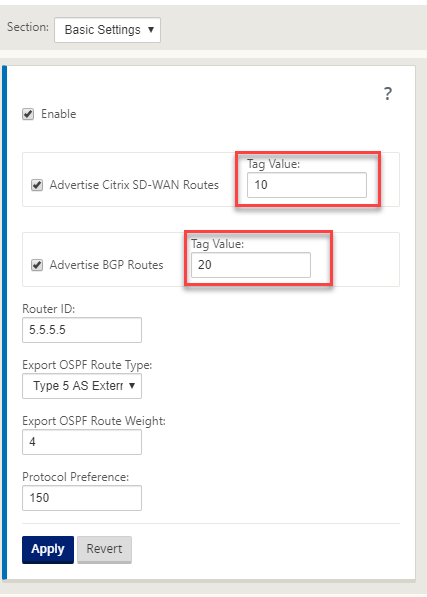The height and width of the screenshot is (597, 427).
Task: Apply the OSPF basic settings
Action: tap(48, 550)
